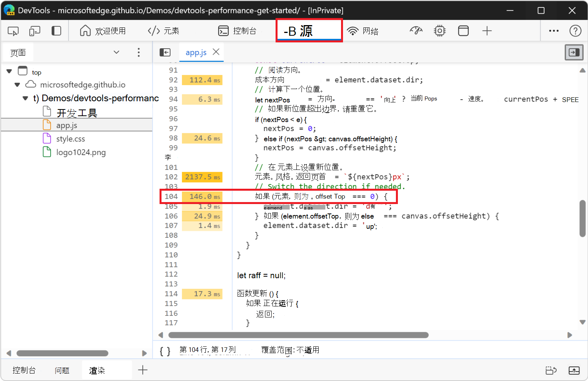Open the 问题 issues drawer tab
Viewport: 588px width, 381px height.
coord(62,370)
